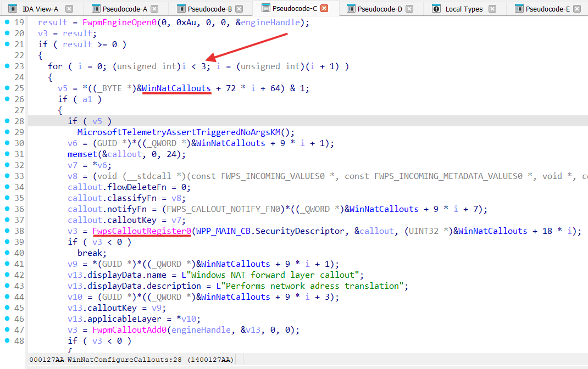Click the FwpsCalloutRegister0 function call
Viewport: 588px width, 369px height.
[142, 231]
